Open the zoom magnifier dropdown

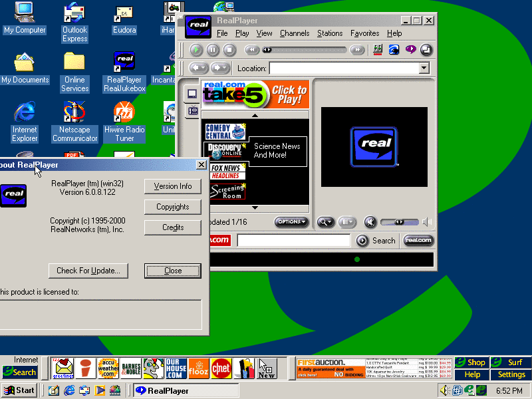[326, 222]
